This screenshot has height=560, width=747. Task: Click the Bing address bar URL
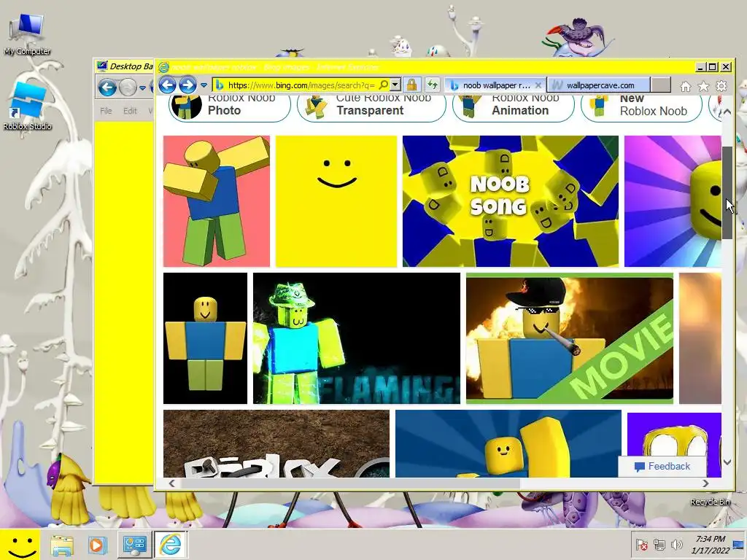(301, 85)
